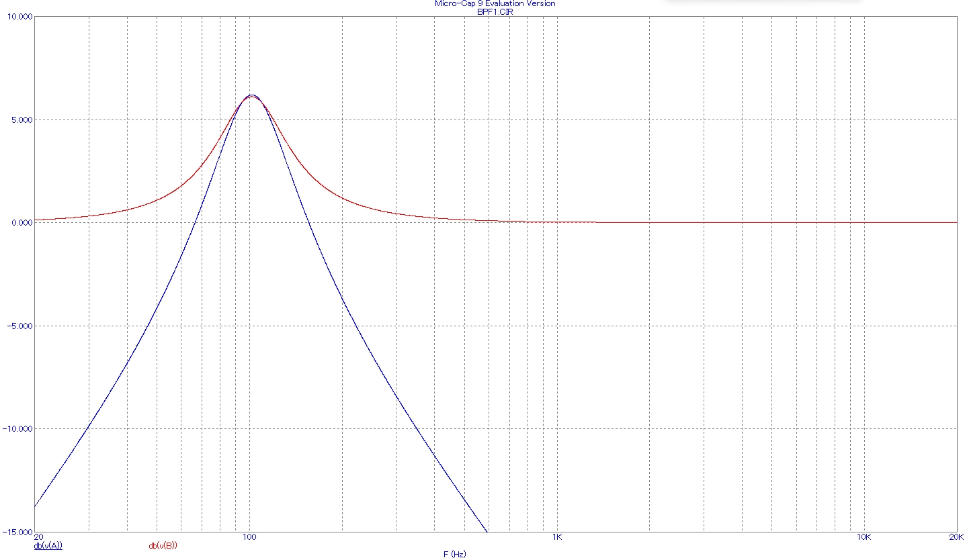Click the 10.000 y-axis value

coord(20,17)
